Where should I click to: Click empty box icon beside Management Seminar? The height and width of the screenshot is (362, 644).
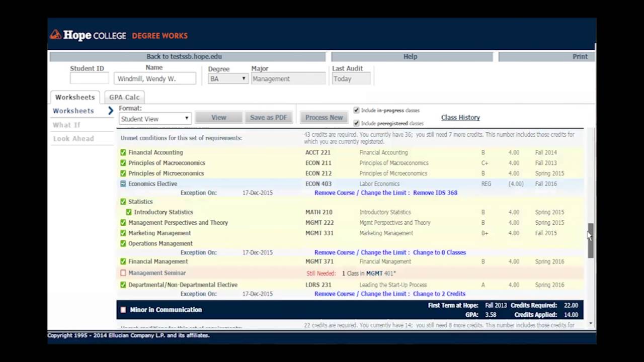tap(123, 273)
